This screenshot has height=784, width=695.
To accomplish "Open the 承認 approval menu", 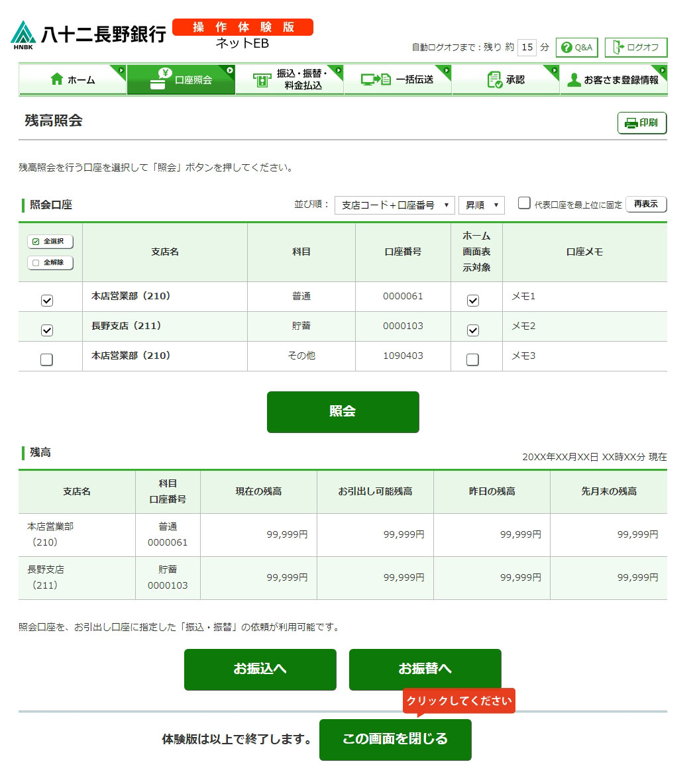I will click(506, 79).
